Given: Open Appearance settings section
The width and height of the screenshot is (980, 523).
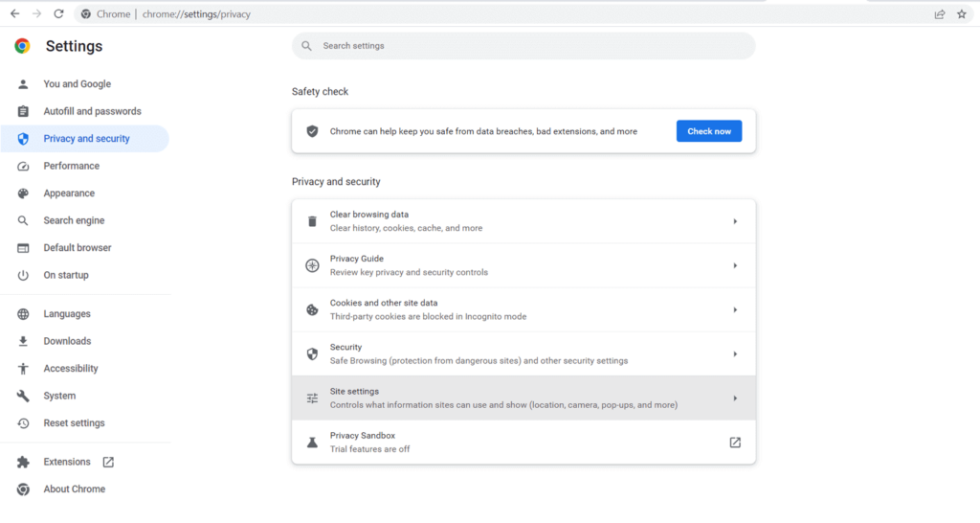Looking at the screenshot, I should click(84, 193).
